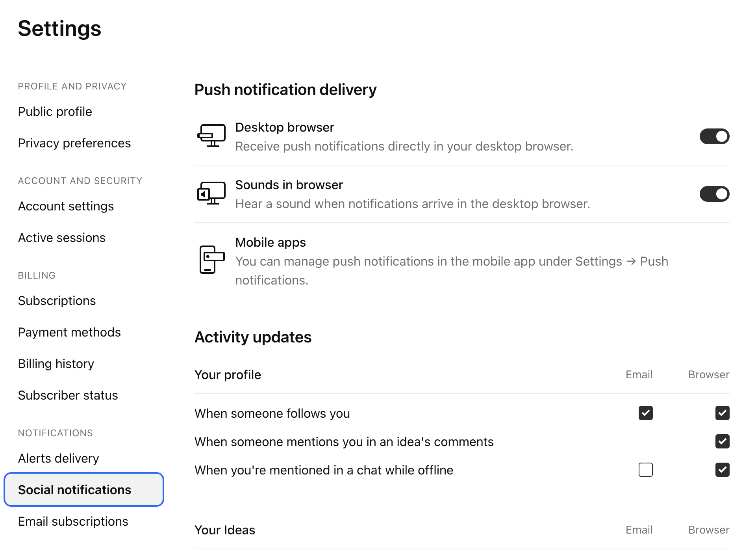Image resolution: width=756 pixels, height=558 pixels.
Task: Open Subscriptions under Billing
Action: coord(57,301)
